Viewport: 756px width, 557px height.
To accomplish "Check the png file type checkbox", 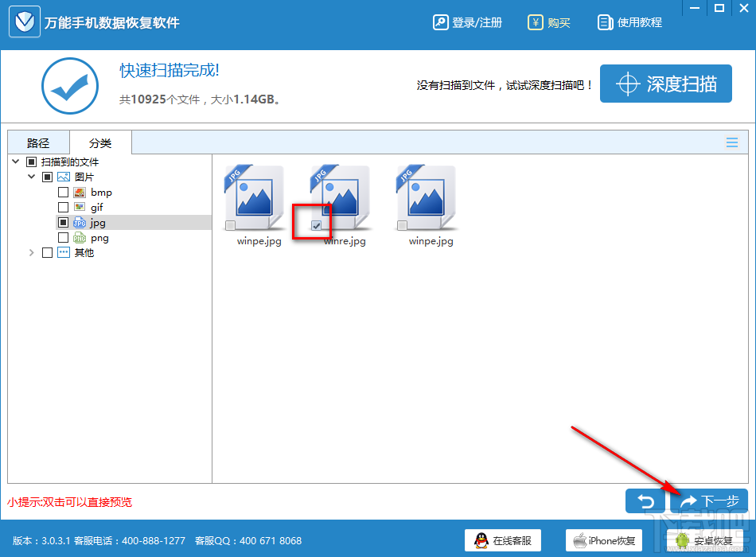I will (63, 237).
